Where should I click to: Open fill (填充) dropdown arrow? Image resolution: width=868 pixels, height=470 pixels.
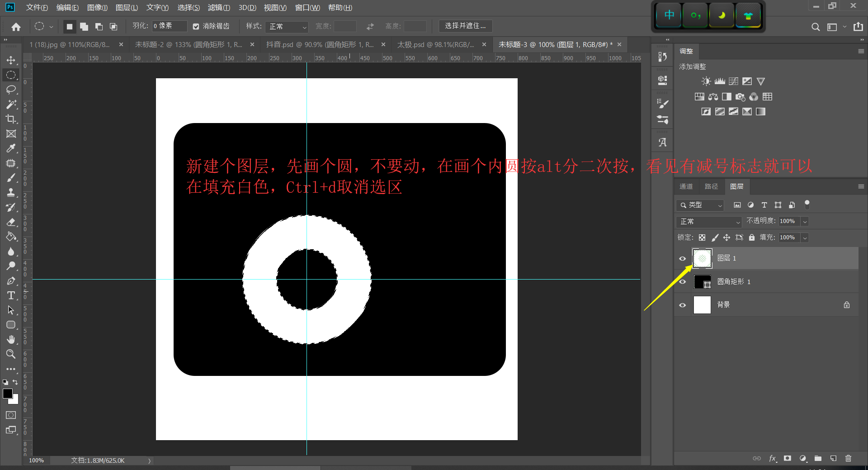point(805,238)
